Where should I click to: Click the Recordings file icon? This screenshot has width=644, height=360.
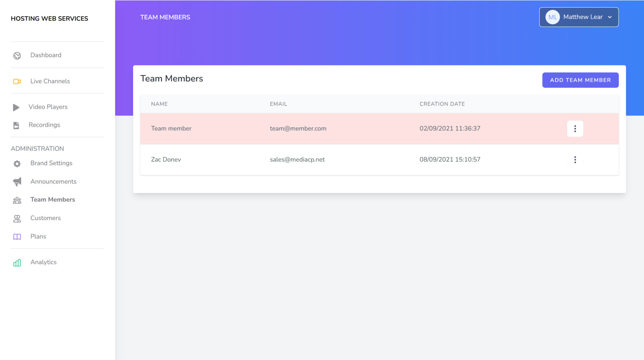(16, 125)
